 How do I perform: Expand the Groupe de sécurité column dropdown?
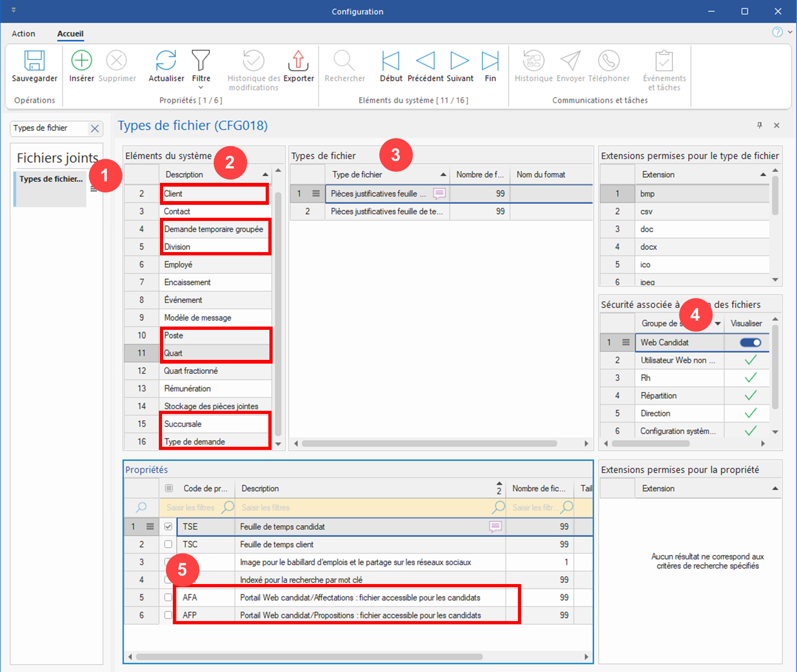click(718, 323)
